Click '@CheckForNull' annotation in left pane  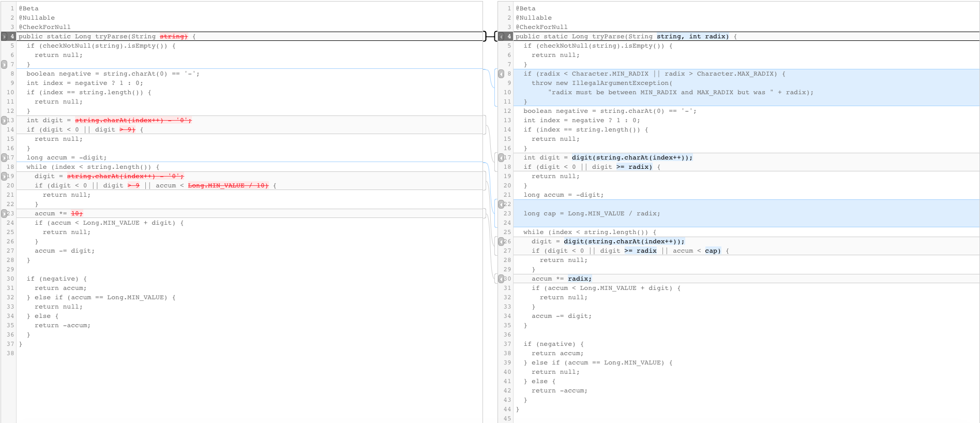pos(45,27)
